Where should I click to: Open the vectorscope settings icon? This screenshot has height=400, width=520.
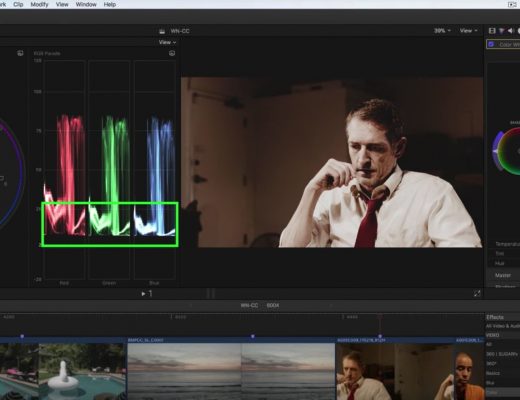20,53
